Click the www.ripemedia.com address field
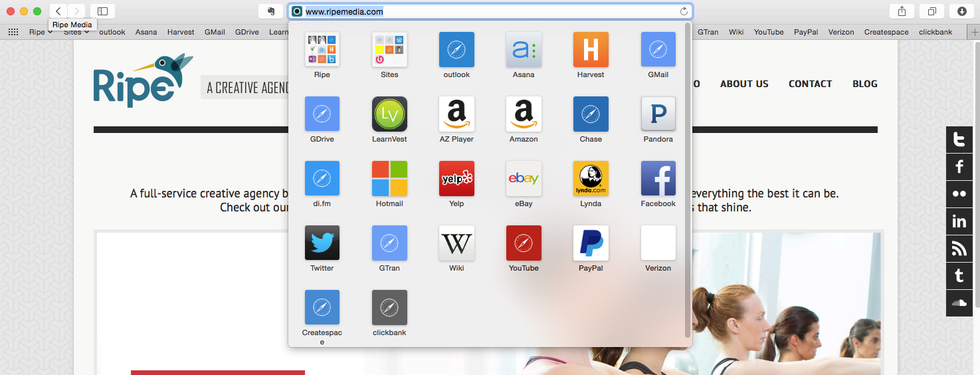980x375 pixels. pyautogui.click(x=490, y=11)
